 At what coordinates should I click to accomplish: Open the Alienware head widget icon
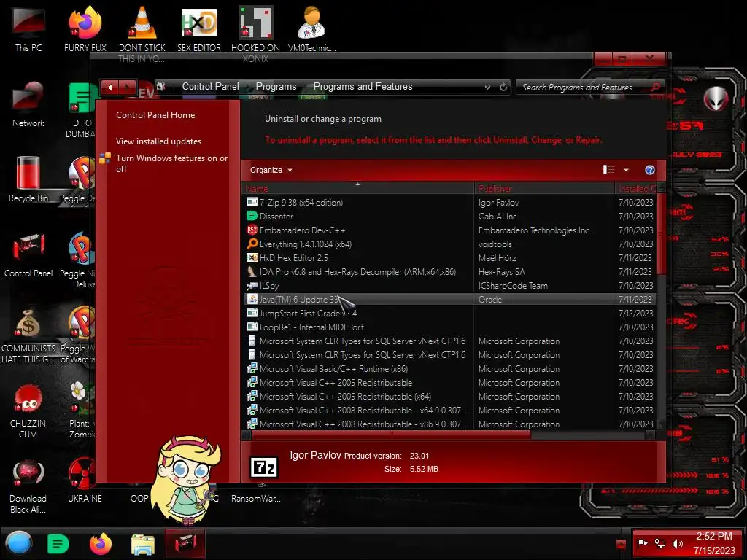pyautogui.click(x=716, y=99)
